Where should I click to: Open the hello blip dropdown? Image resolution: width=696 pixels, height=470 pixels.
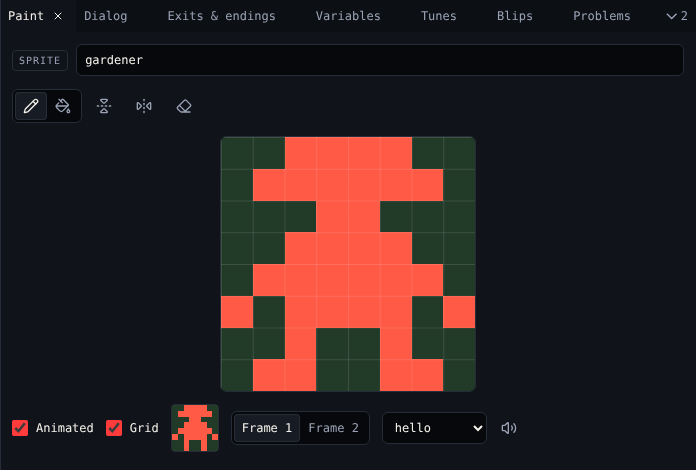pos(434,428)
